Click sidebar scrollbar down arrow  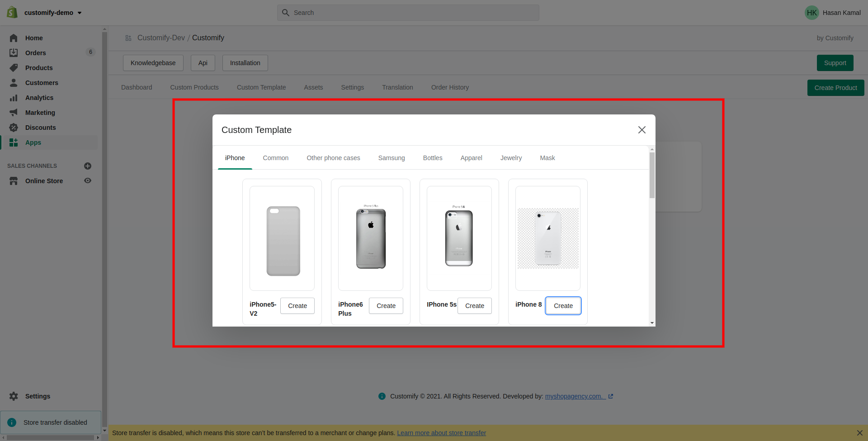pyautogui.click(x=104, y=431)
